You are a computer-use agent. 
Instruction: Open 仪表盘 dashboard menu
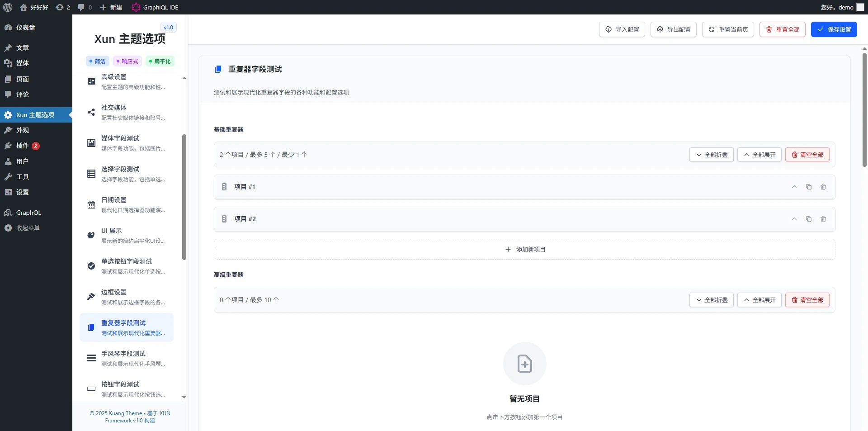tap(36, 28)
